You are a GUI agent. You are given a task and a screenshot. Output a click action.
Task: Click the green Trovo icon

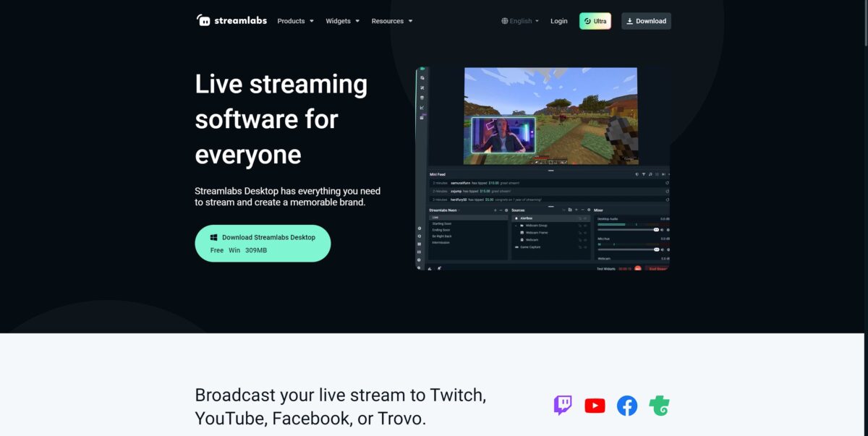pos(659,406)
